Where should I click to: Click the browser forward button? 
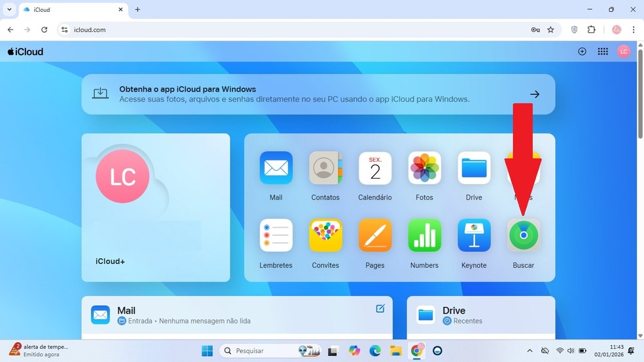[x=27, y=29]
